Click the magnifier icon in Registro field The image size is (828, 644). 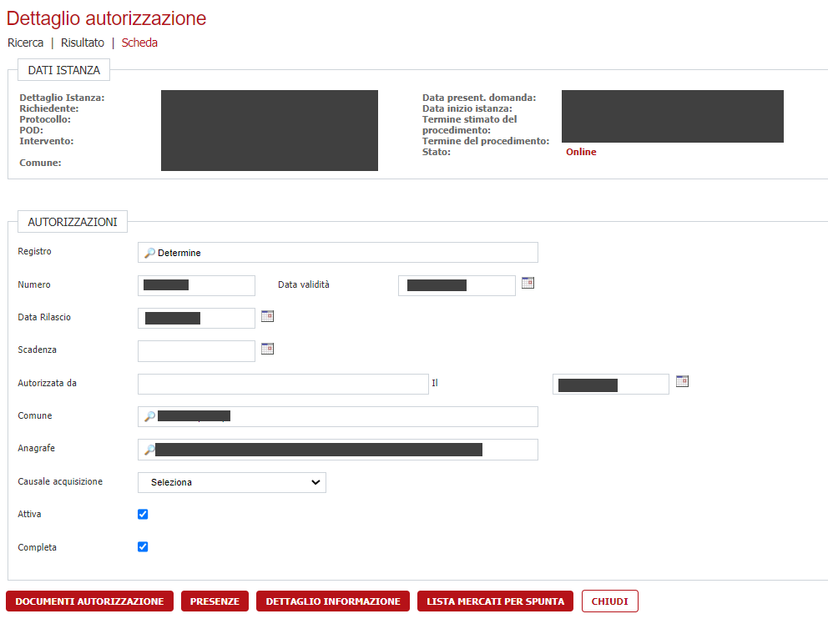coord(149,253)
